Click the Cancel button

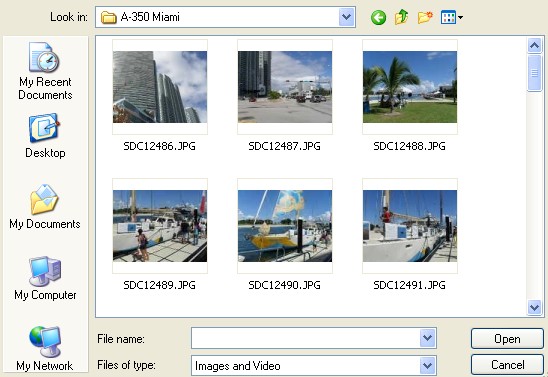(x=507, y=365)
